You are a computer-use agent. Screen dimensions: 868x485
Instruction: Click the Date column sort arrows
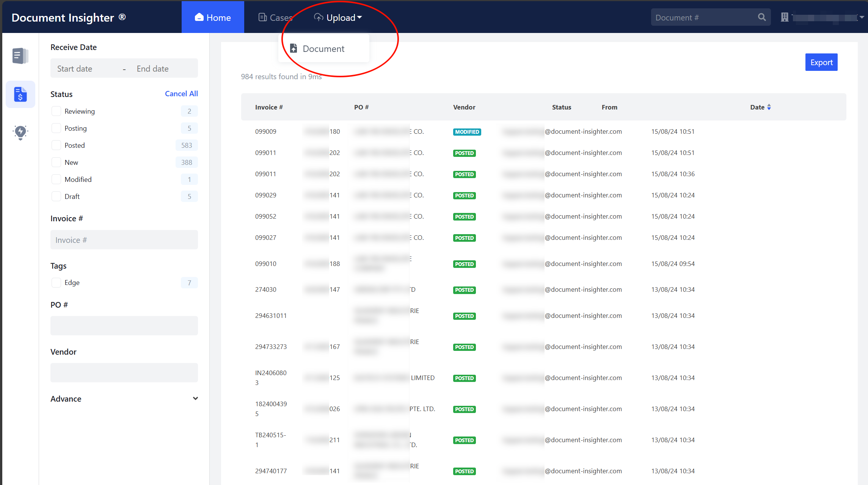[769, 107]
